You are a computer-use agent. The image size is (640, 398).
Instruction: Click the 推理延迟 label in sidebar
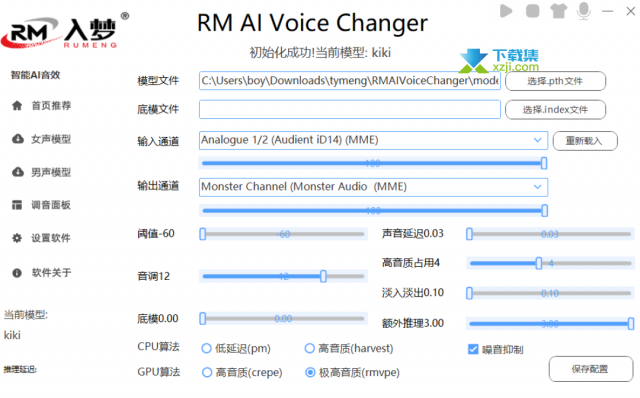[x=20, y=369]
